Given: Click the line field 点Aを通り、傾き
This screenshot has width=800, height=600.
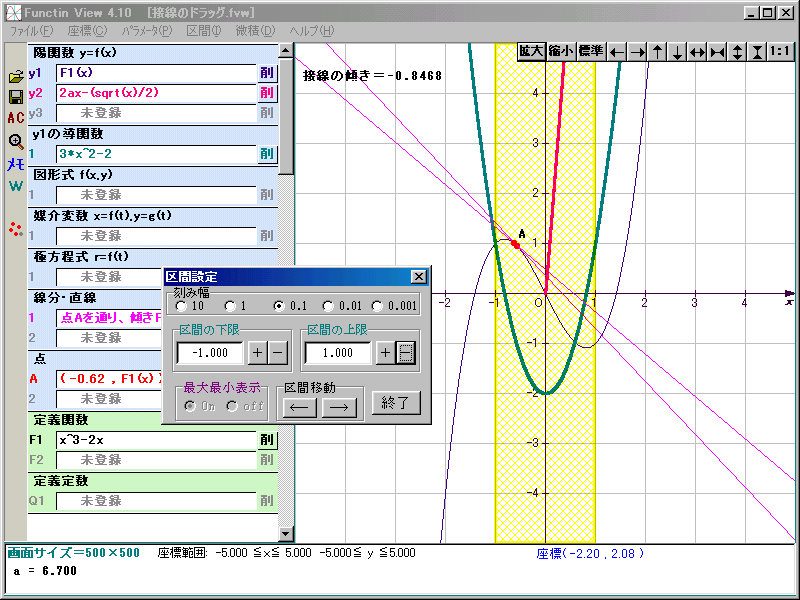Looking at the screenshot, I should coord(109,318).
